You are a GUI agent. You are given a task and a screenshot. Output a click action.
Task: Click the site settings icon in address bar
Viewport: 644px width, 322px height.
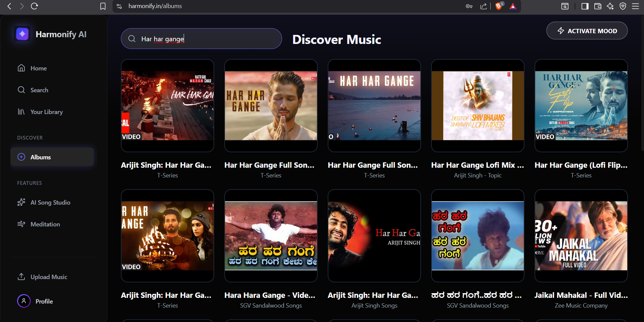click(119, 6)
